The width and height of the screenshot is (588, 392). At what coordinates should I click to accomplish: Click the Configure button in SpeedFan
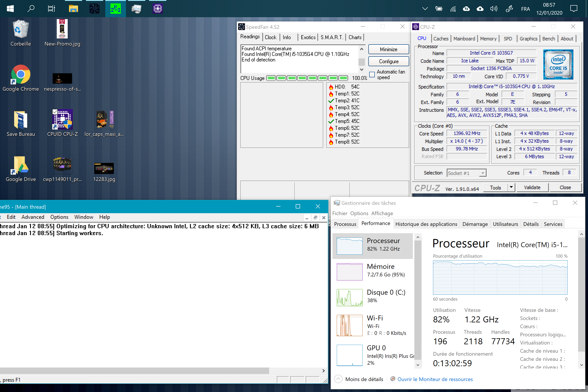pos(389,61)
